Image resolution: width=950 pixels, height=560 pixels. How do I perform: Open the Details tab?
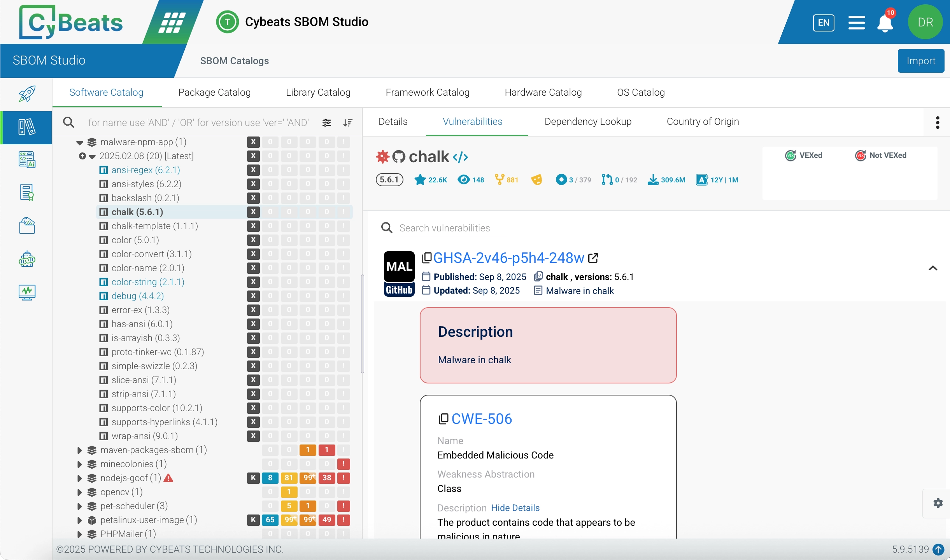393,122
